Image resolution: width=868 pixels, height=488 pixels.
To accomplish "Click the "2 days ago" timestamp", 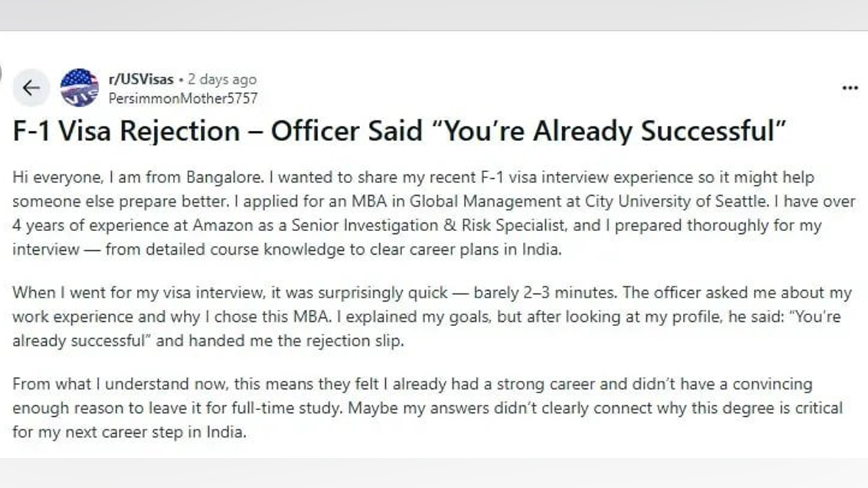I will [x=222, y=79].
